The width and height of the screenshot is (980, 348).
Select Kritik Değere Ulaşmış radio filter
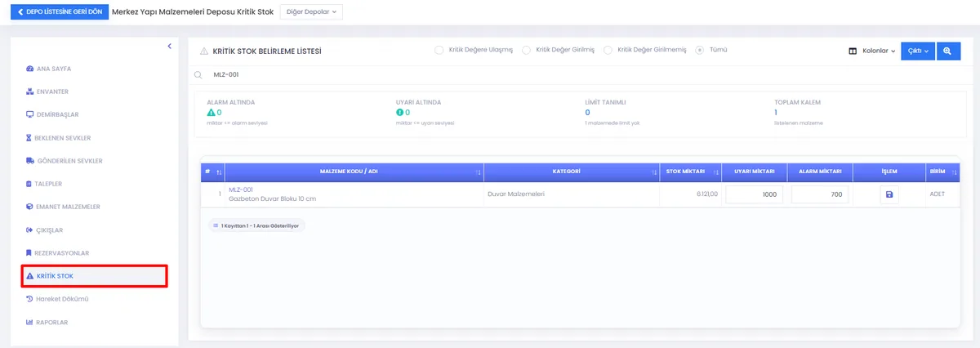click(x=439, y=50)
